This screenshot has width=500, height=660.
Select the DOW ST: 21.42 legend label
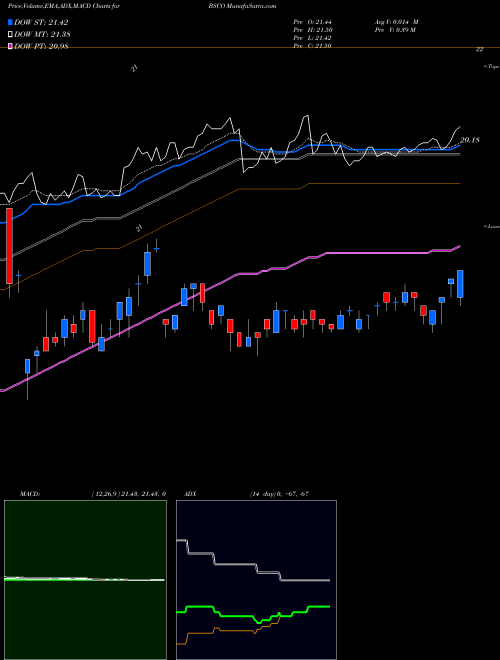tap(41, 22)
